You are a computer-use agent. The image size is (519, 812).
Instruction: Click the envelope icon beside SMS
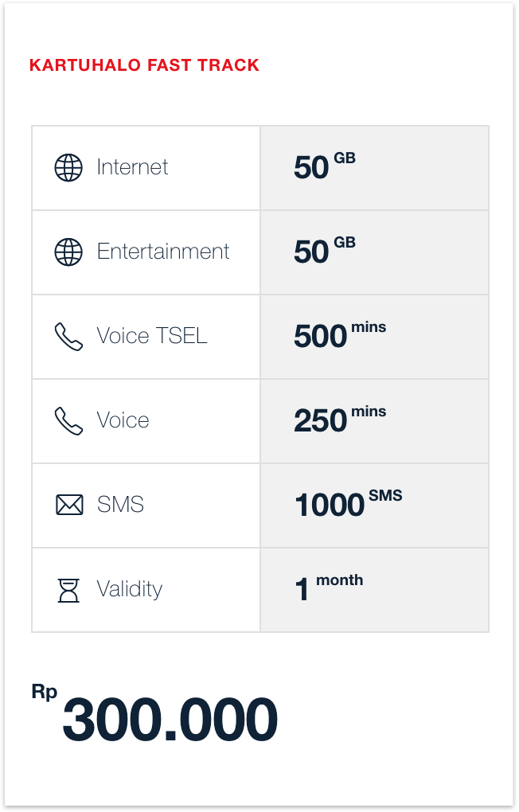[x=69, y=505]
